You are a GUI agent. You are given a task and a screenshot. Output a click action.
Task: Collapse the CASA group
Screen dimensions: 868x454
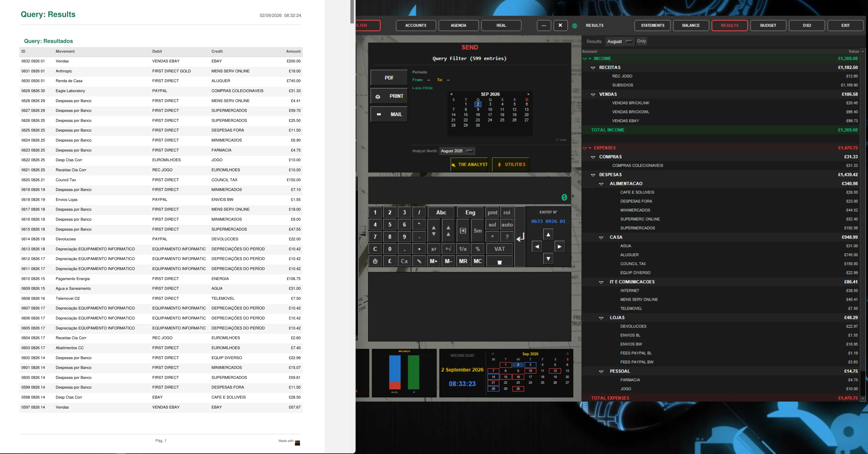click(x=601, y=238)
